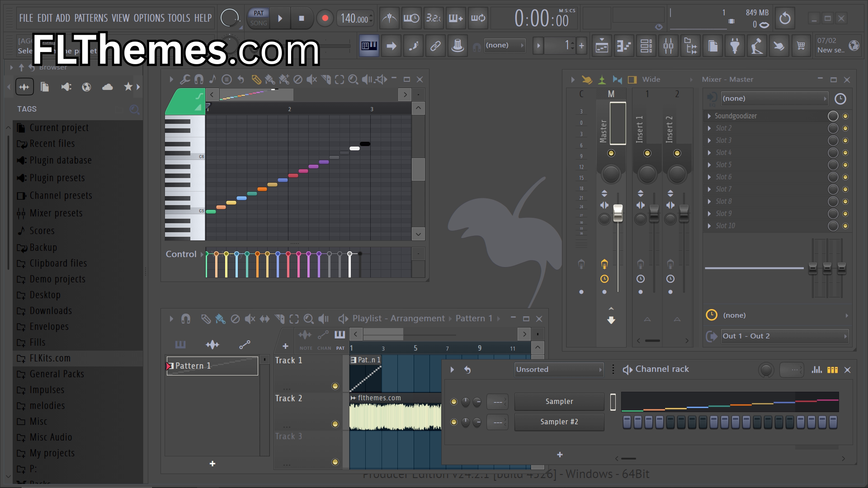
Task: Open the Channel rack options arrow menu
Action: tap(452, 370)
